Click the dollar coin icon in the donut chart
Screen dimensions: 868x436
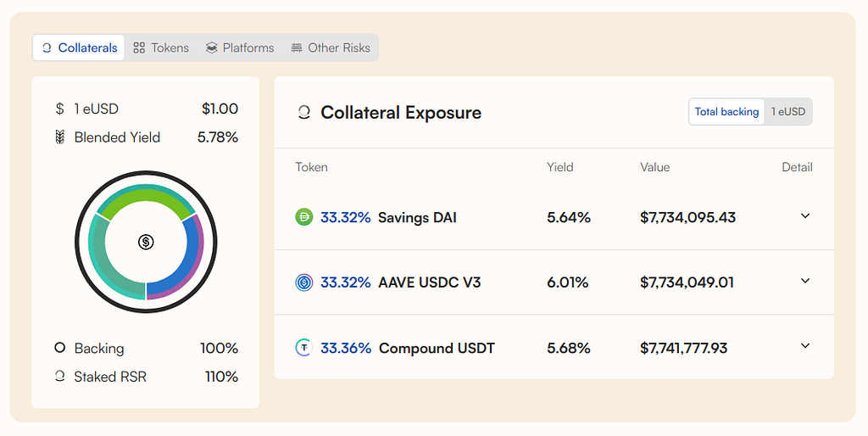click(x=146, y=243)
